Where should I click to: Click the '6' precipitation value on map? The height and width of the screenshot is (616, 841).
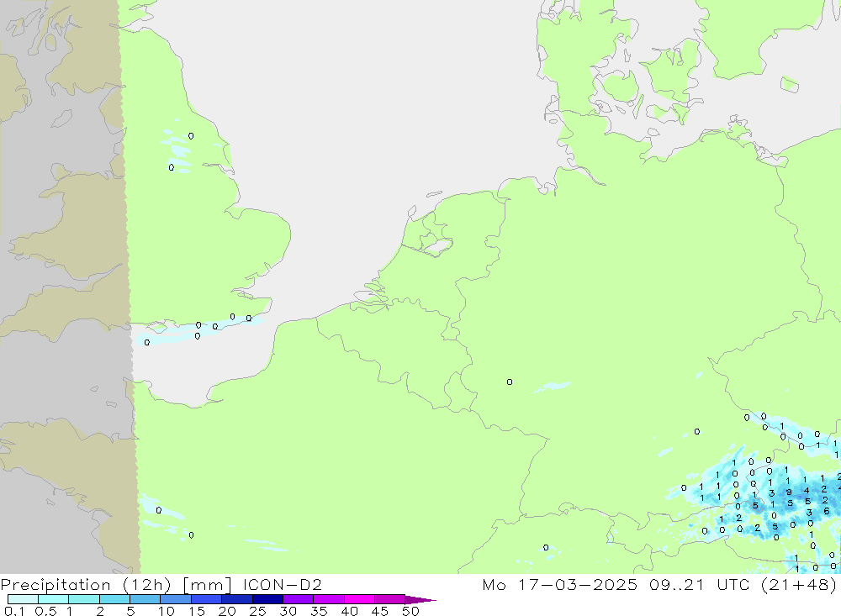(827, 511)
